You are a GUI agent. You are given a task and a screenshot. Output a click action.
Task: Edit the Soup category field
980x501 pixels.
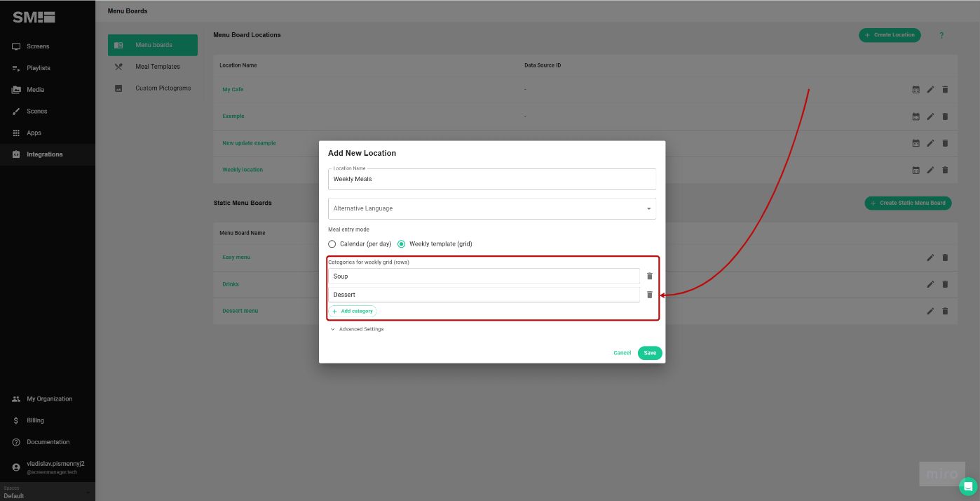pos(484,276)
